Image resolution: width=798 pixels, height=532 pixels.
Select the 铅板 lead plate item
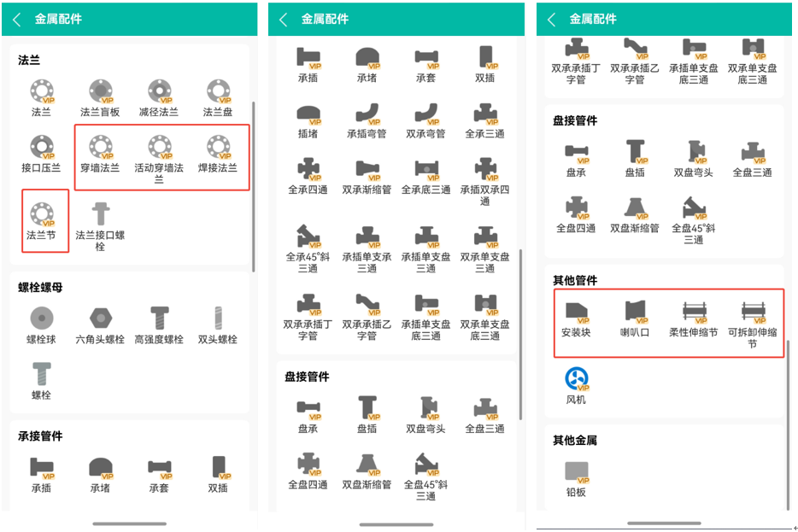[576, 472]
